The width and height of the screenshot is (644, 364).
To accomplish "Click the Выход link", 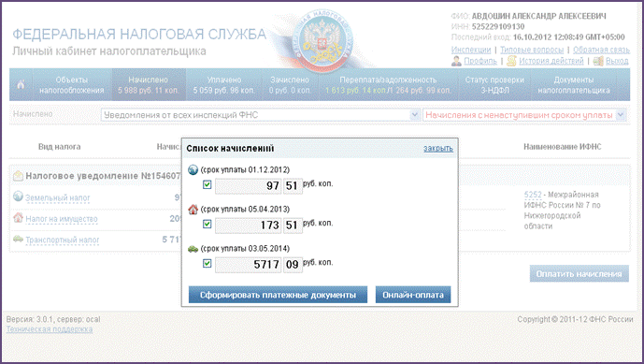I will 617,61.
